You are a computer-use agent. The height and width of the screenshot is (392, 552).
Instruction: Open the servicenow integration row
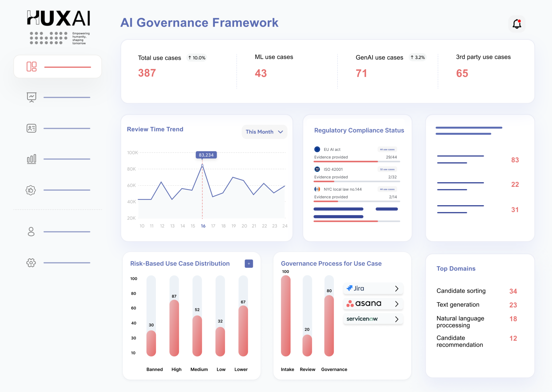[x=373, y=319]
